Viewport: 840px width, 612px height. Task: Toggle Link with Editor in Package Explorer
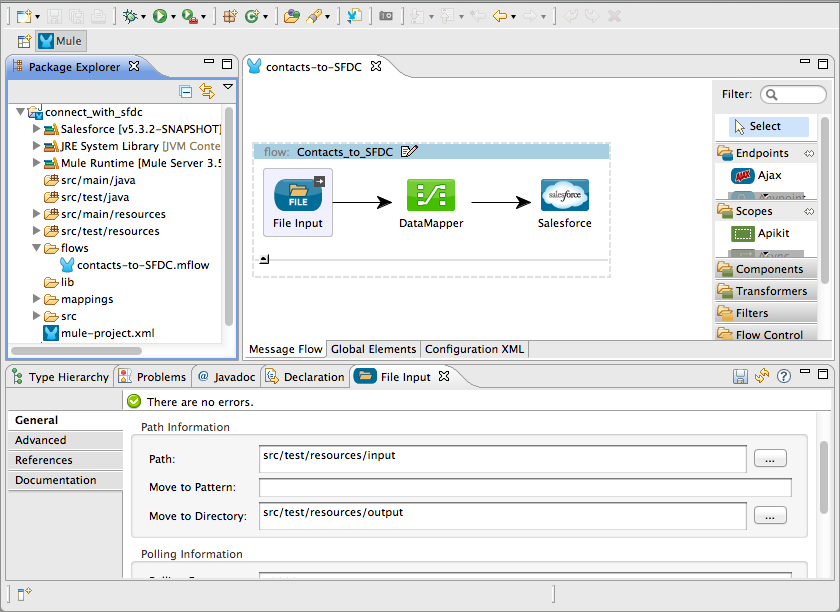click(207, 91)
